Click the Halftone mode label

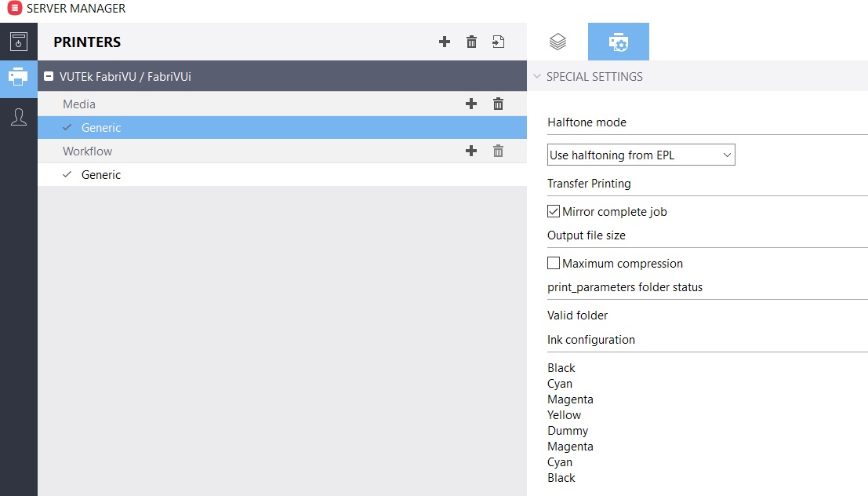coord(587,122)
